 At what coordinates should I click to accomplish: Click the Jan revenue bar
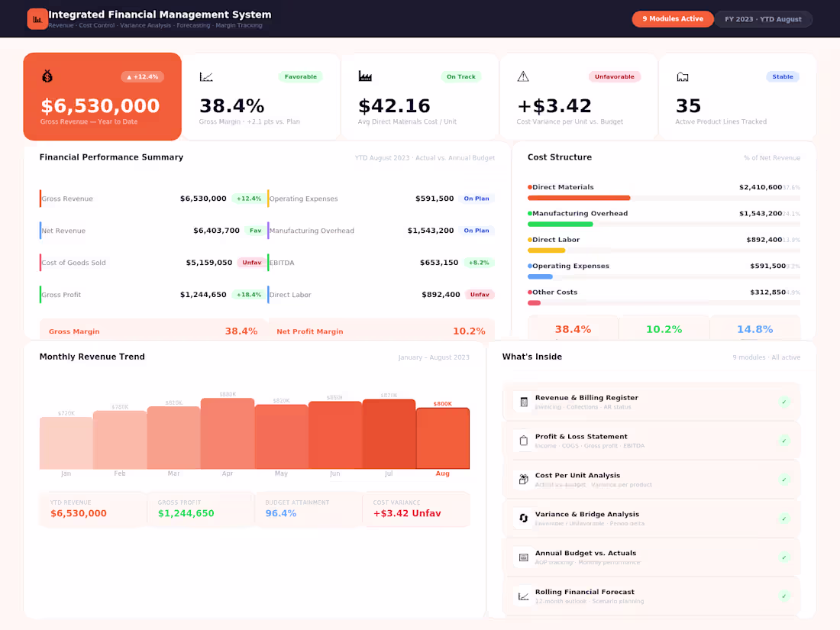click(66, 443)
